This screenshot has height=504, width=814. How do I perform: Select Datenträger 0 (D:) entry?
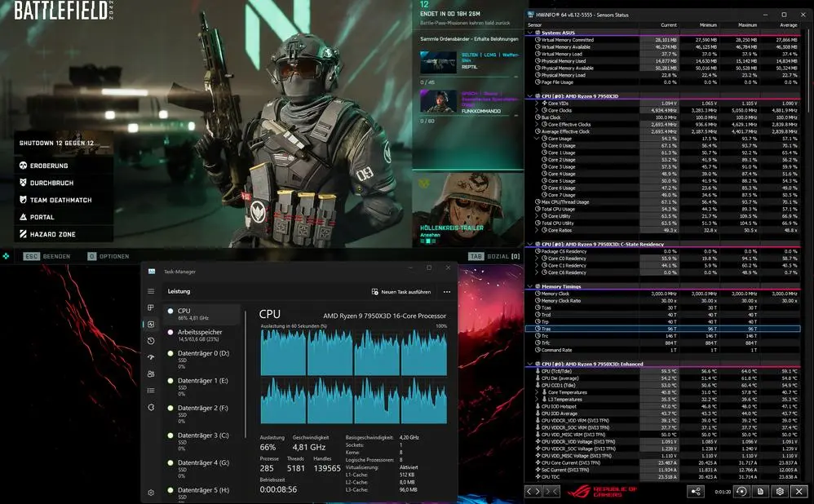click(202, 359)
